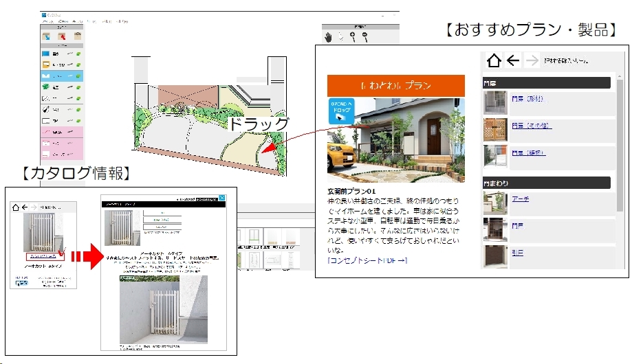Open the アーチ product link
The width and height of the screenshot is (632, 364).
click(521, 199)
